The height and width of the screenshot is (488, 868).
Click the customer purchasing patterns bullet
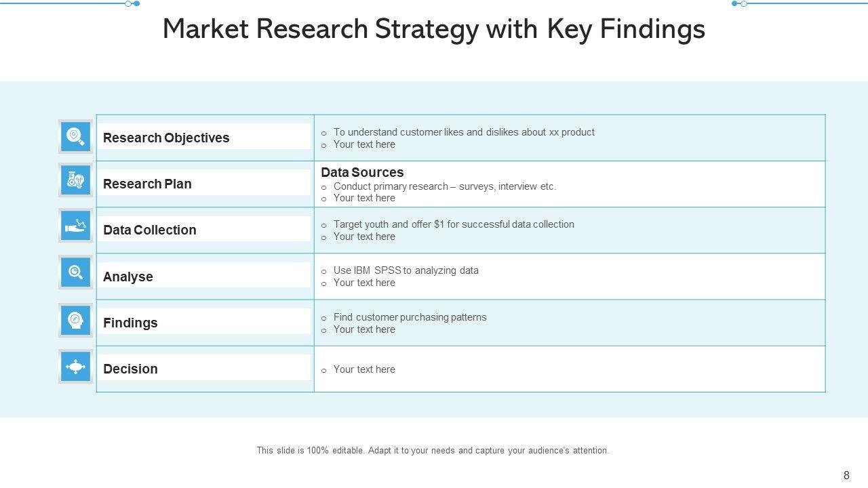pyautogui.click(x=410, y=317)
